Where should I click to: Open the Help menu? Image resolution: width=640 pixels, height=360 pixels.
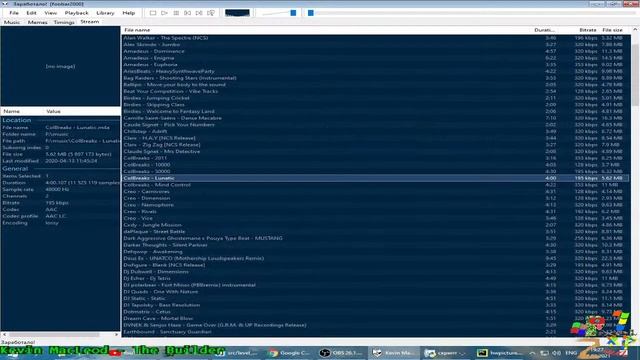(129, 13)
